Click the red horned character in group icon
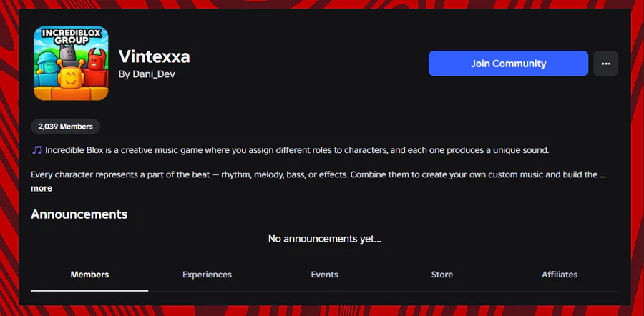The width and height of the screenshot is (644, 316). [x=96, y=63]
